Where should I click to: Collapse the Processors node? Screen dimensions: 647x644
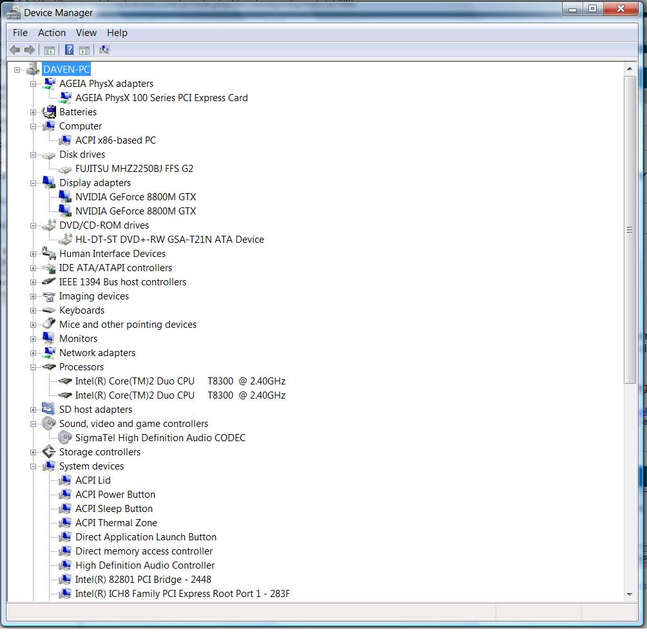33,367
